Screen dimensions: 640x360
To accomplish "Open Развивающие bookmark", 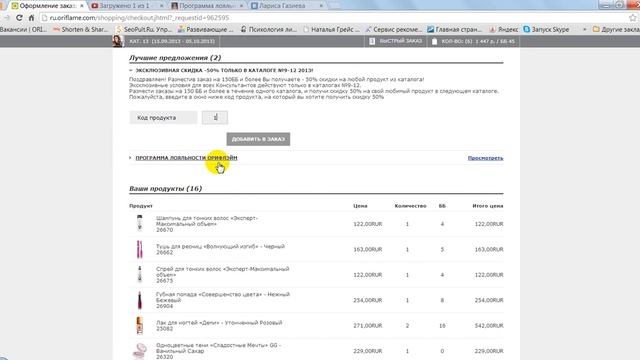I will point(206,29).
